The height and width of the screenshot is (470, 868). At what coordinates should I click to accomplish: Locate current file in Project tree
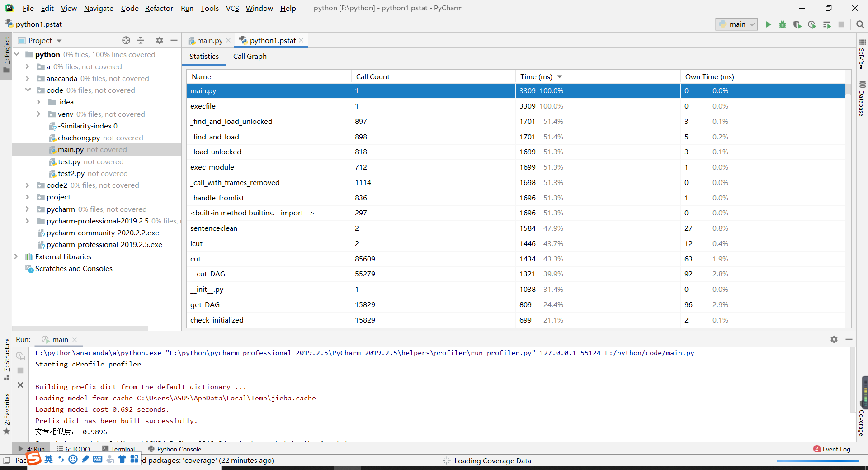coord(126,40)
